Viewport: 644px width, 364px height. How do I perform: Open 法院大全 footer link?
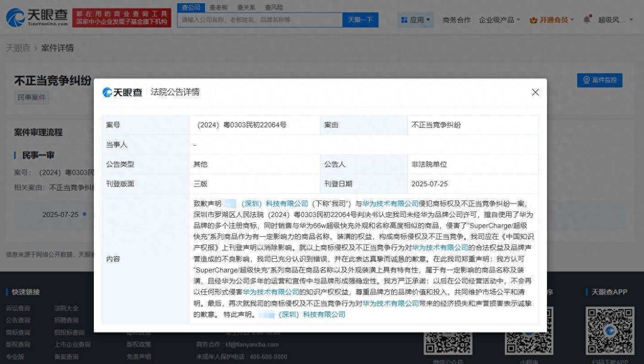[x=66, y=308]
